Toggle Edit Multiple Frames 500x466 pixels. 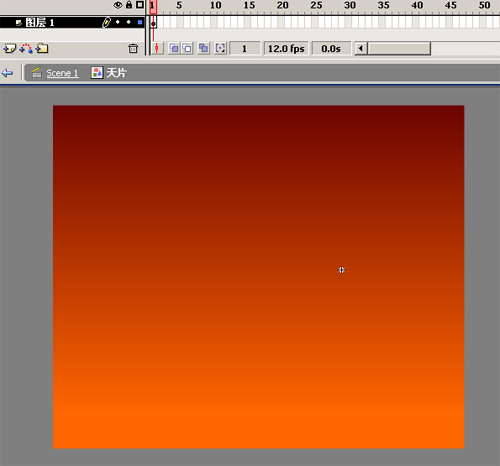click(x=203, y=49)
